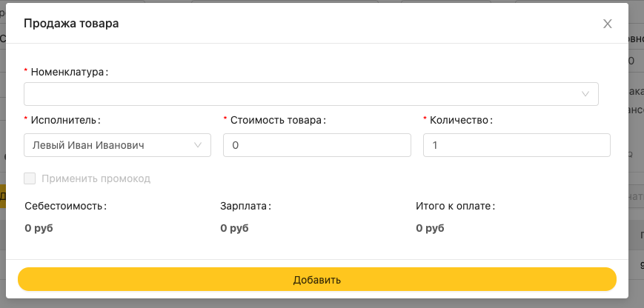This screenshot has width=644, height=308.
Task: Click the Зарплата summary label
Action: click(x=245, y=207)
